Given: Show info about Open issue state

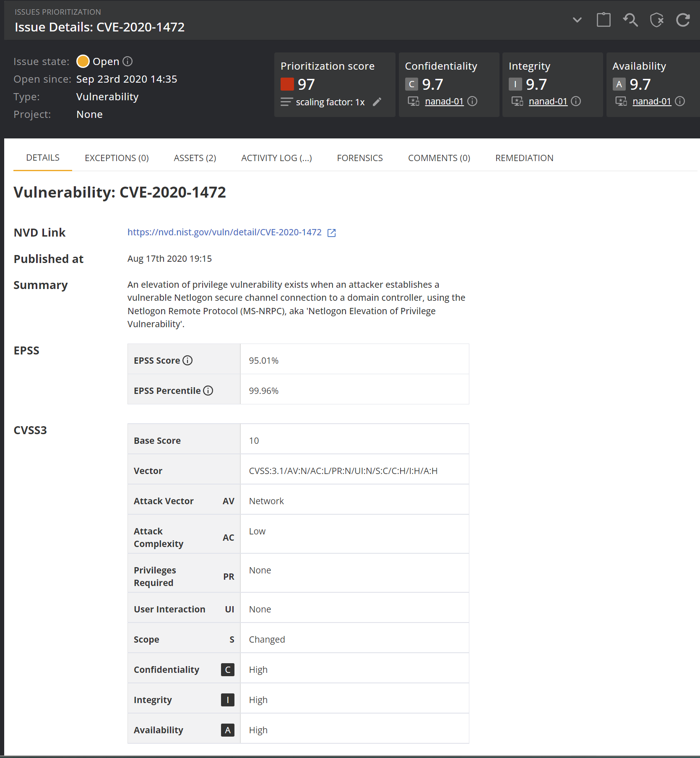Looking at the screenshot, I should (128, 62).
